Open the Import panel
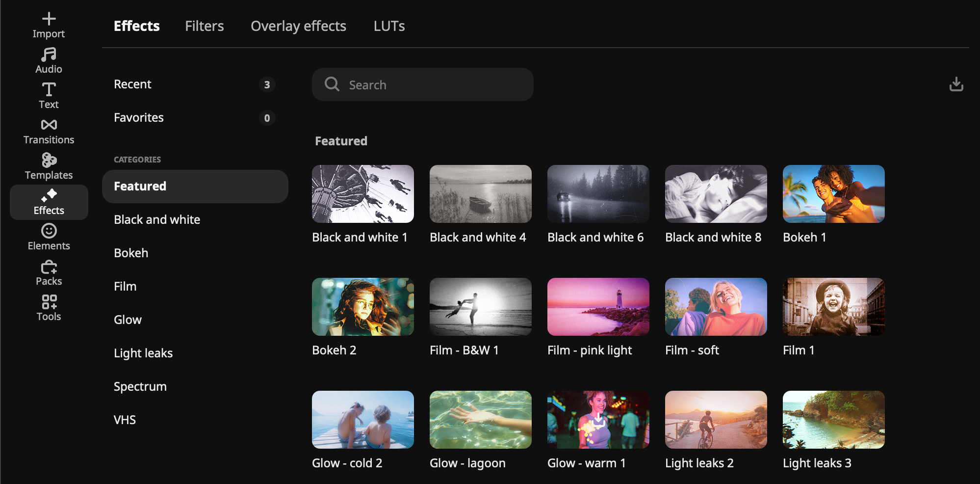This screenshot has width=980, height=484. pyautogui.click(x=49, y=26)
